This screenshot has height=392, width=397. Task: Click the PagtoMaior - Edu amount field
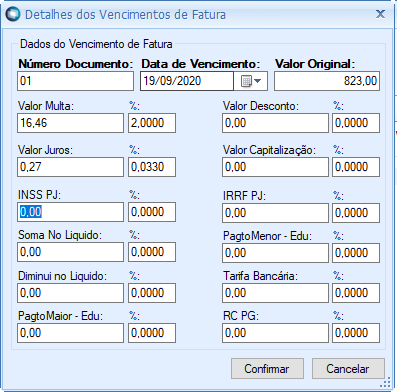click(70, 333)
